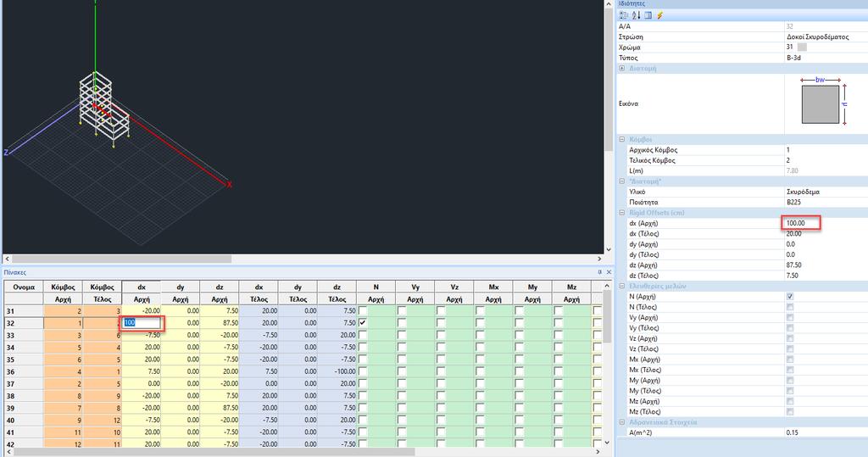Check Mz Αρχή checkbox in table row 36
This screenshot has width=868, height=457.
558,371
